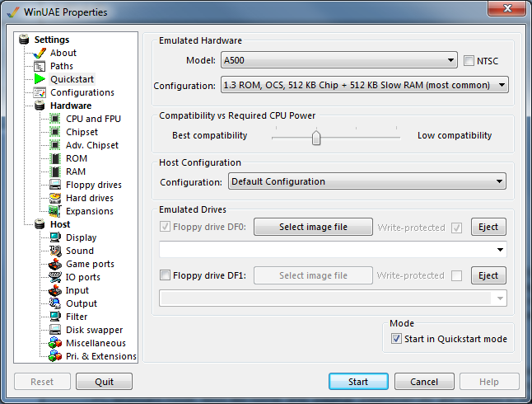This screenshot has height=404, width=532.
Task: Uncheck Start in Quickstart mode
Action: pos(396,339)
